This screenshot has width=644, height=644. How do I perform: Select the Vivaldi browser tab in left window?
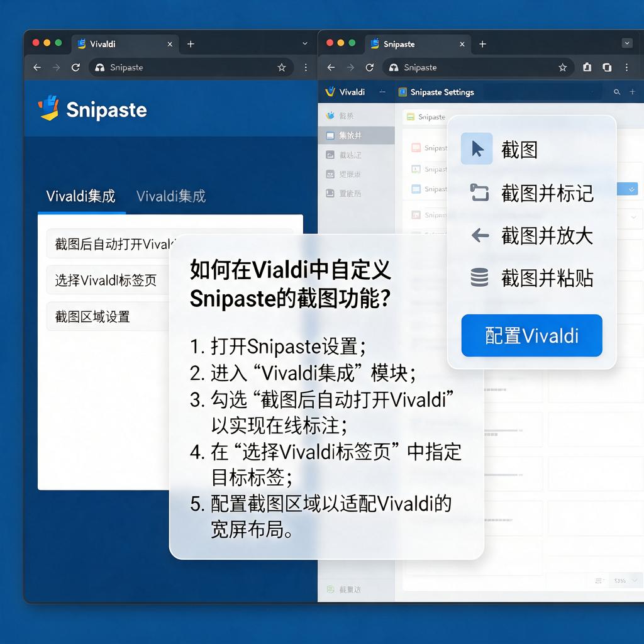(x=125, y=44)
